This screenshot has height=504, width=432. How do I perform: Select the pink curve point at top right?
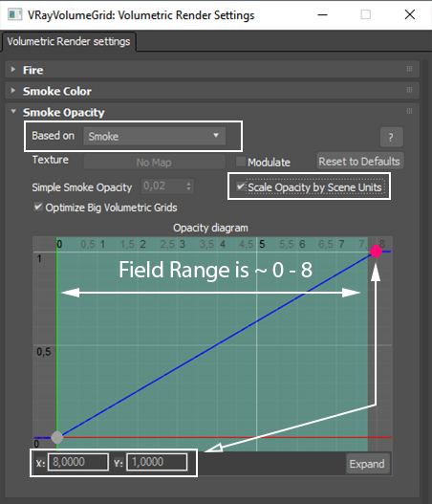click(x=376, y=251)
